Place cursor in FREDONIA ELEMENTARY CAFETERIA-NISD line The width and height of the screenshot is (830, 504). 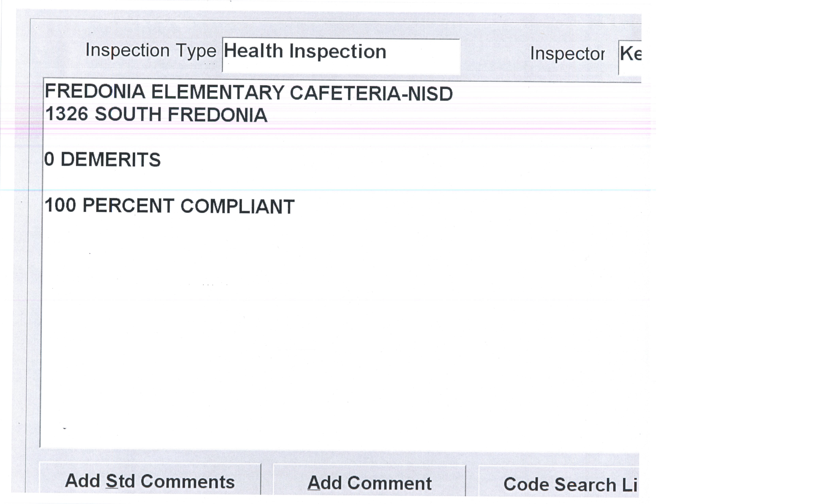(x=249, y=93)
